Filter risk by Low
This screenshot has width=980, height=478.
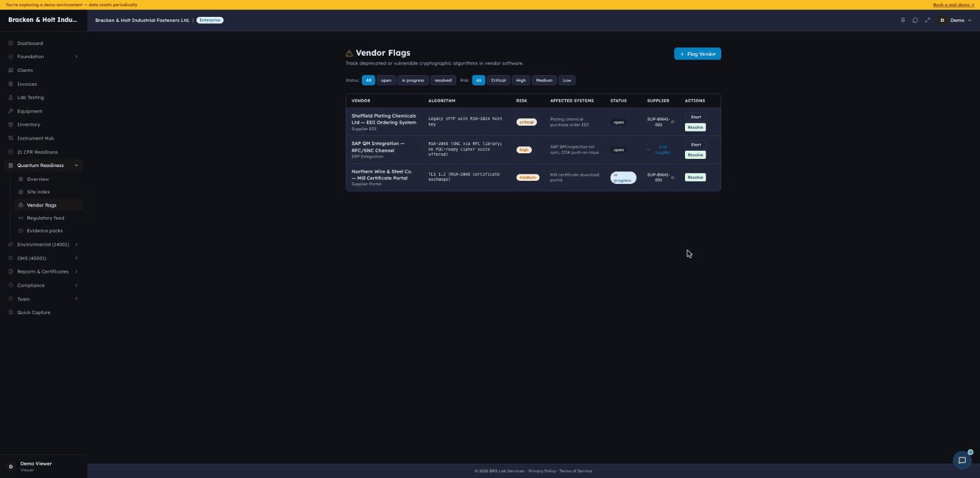[567, 80]
